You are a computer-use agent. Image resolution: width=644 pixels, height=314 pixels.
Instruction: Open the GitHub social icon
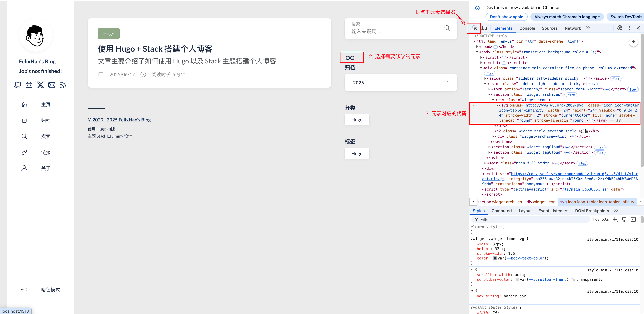(x=17, y=85)
